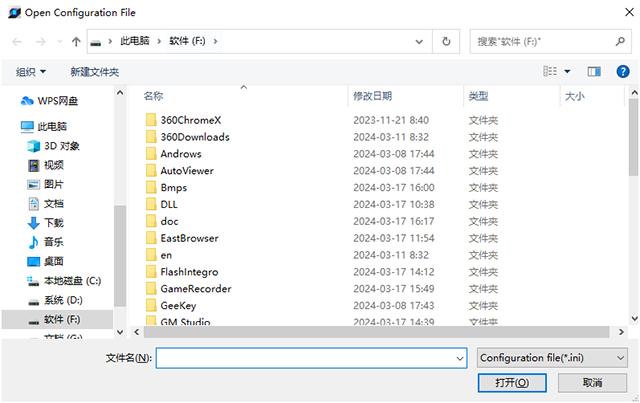This screenshot has height=403, width=640.
Task: Click the 打开(O) button
Action: (511, 383)
